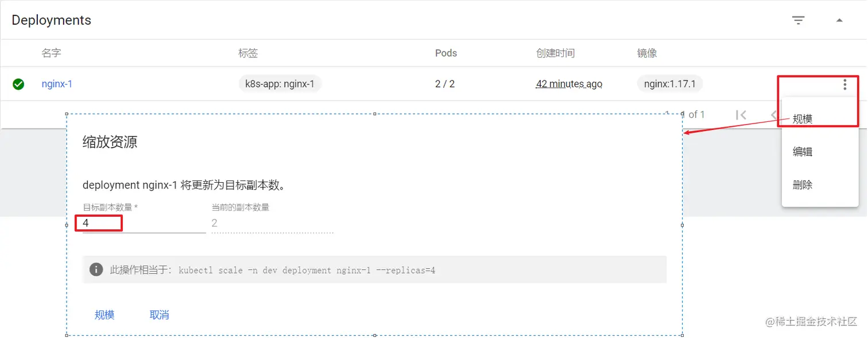Click the 当前的副本数量 disabled field
Viewport: 868px width, 338px height.
click(272, 223)
